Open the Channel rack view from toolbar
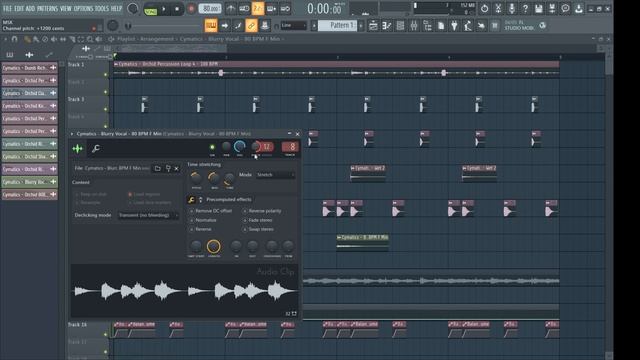This screenshot has height=360, width=640. click(400, 26)
